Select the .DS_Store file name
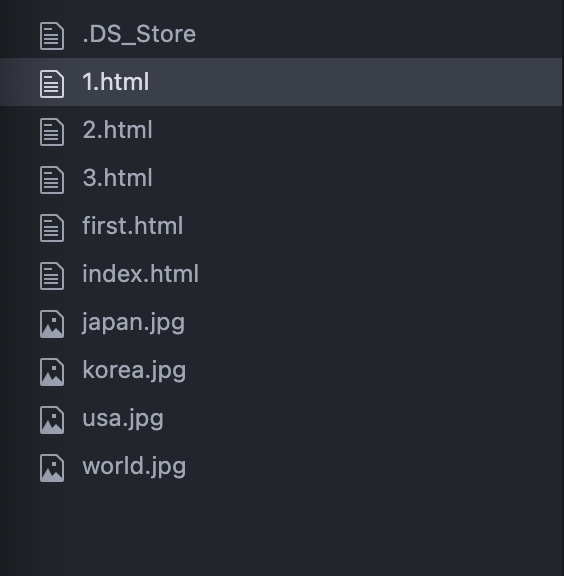This screenshot has height=576, width=564. click(139, 35)
